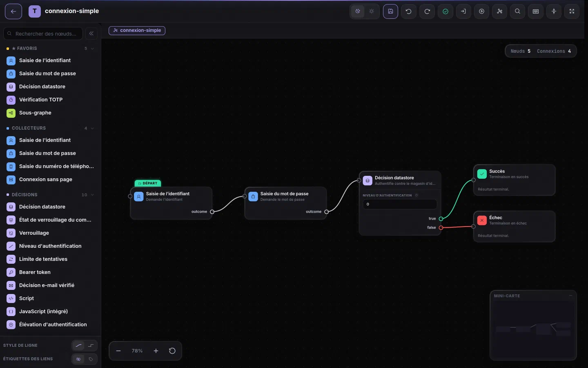Choose JavaScript (intégré) from the list
Image resolution: width=588 pixels, height=368 pixels.
tap(50, 312)
